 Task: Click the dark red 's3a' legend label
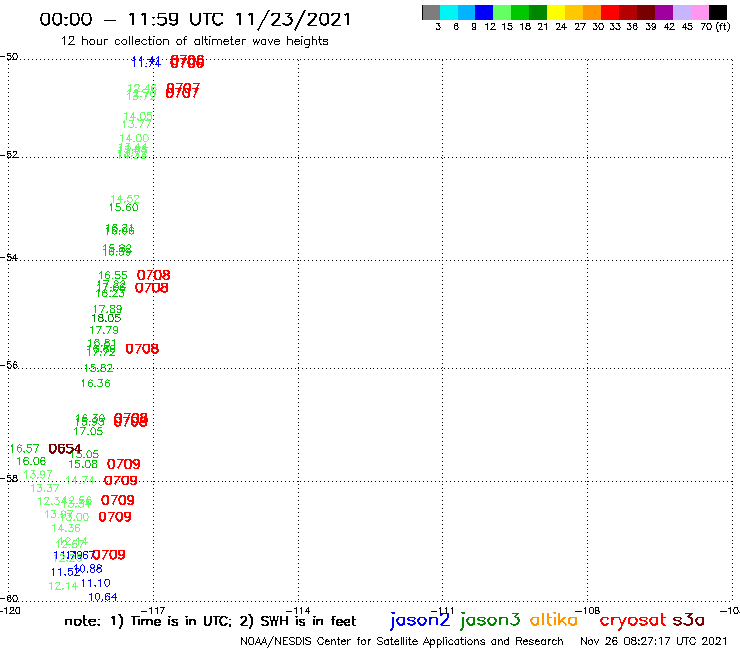point(689,620)
